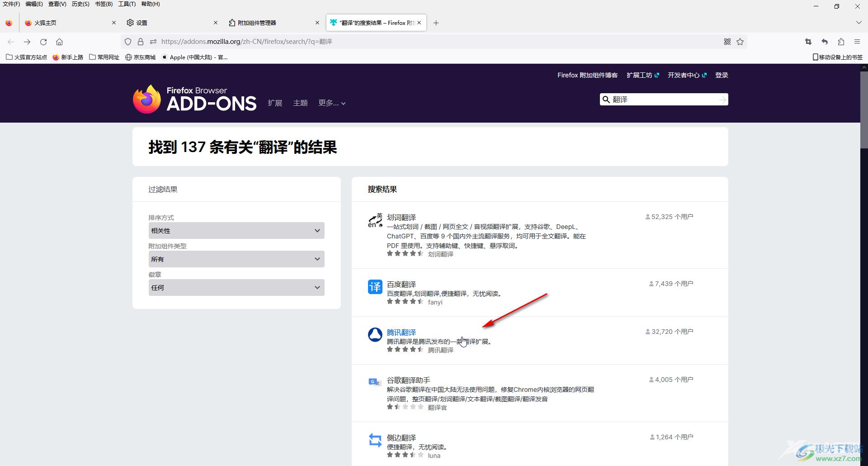Switch to the 附加组件管理器 tab

coord(274,23)
